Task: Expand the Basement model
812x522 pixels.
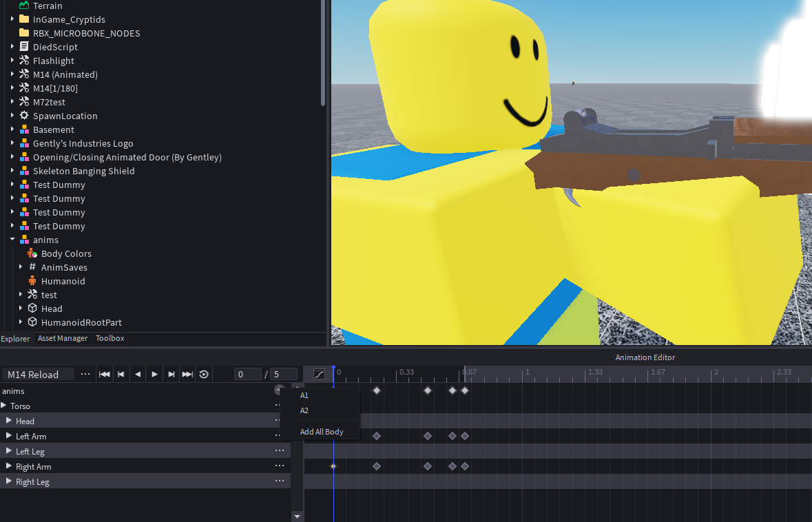Action: point(12,129)
